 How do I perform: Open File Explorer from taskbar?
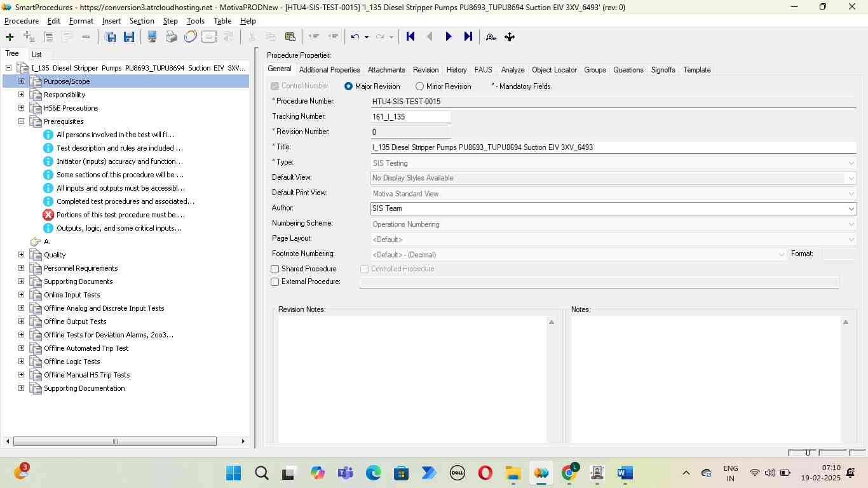[513, 473]
